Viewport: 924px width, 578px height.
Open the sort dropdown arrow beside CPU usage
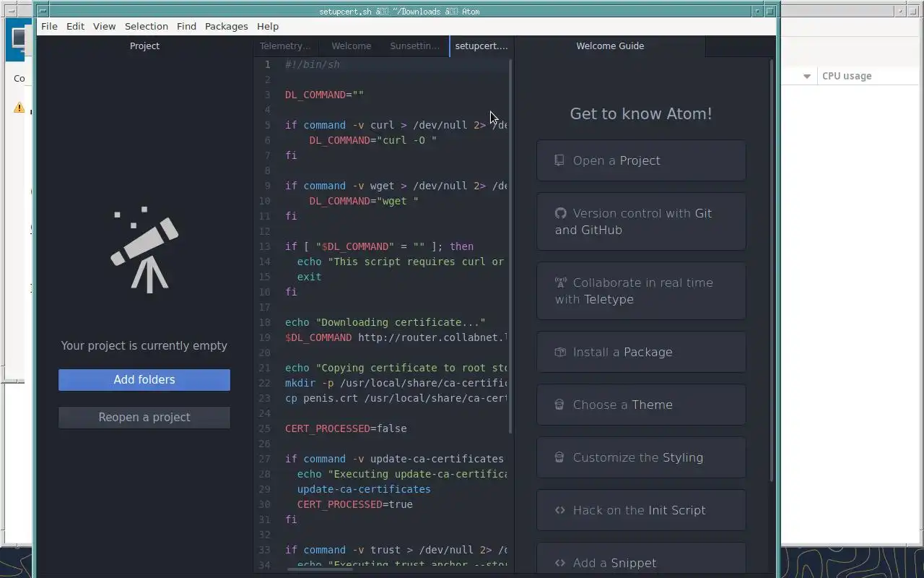(x=806, y=76)
